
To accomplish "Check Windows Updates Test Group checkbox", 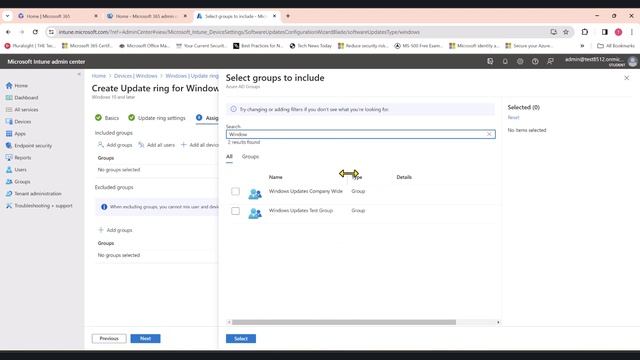I will coord(236,211).
